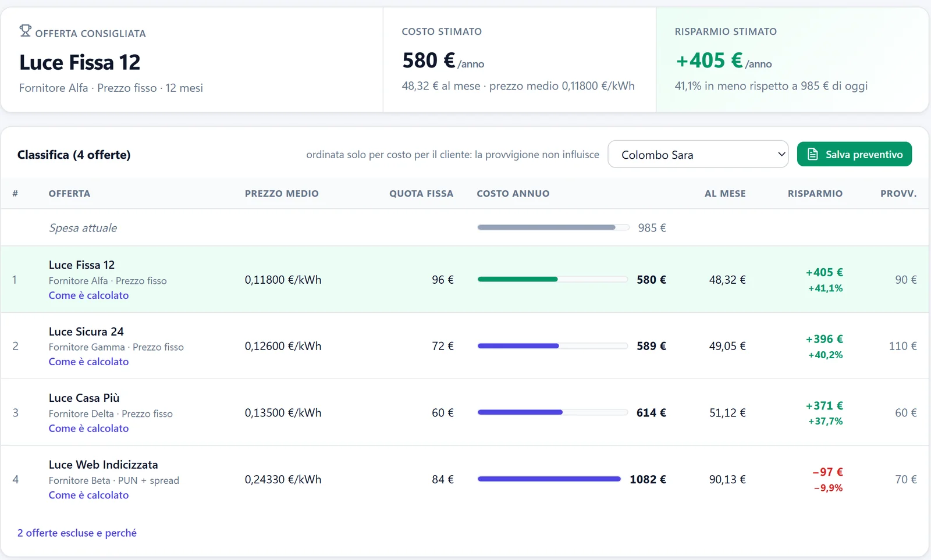Click the 589 € annual cost value
931x560 pixels.
click(x=651, y=346)
